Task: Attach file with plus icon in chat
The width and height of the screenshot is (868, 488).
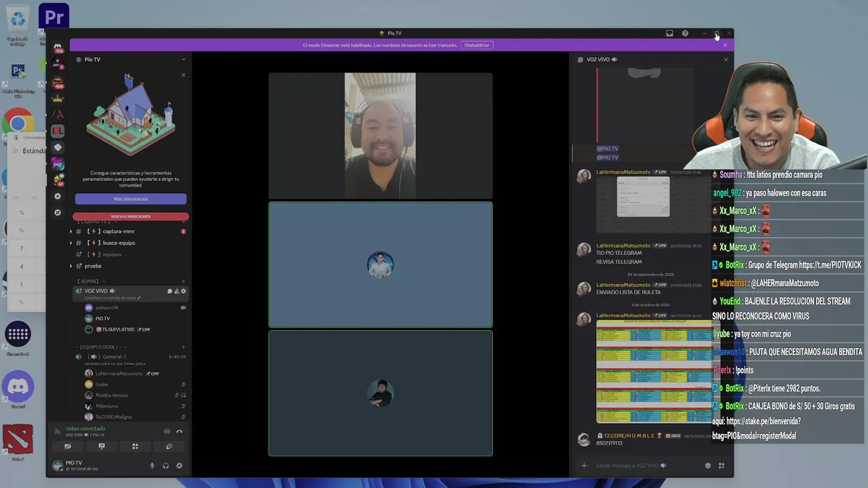Action: [584, 466]
